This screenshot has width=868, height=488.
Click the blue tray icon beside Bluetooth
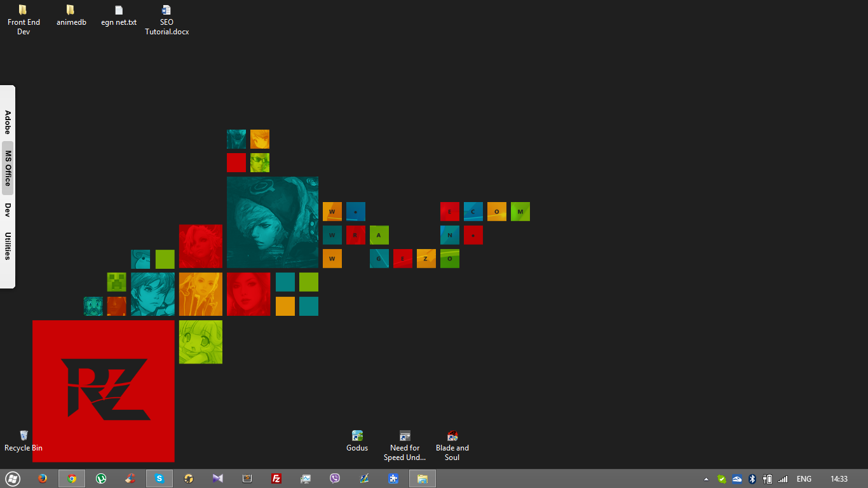tap(737, 479)
